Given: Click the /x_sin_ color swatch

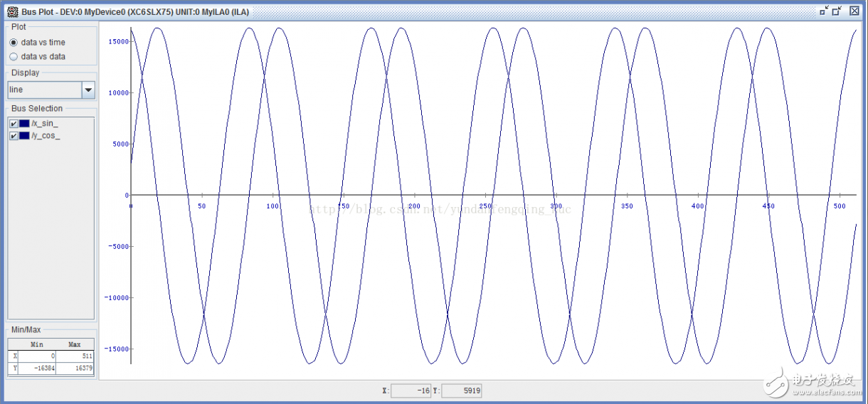Looking at the screenshot, I should 25,124.
